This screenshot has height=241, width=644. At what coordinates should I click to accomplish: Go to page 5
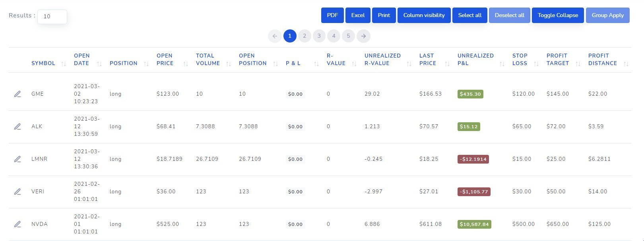click(348, 36)
